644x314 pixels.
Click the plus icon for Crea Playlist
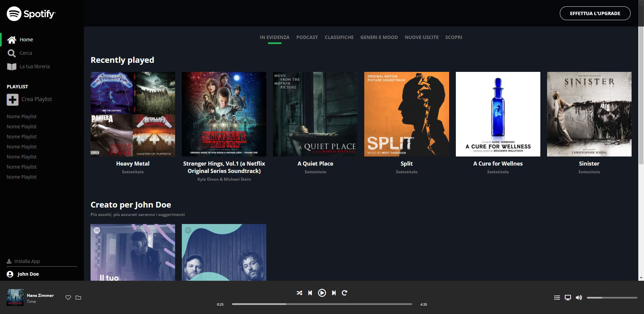(x=12, y=99)
